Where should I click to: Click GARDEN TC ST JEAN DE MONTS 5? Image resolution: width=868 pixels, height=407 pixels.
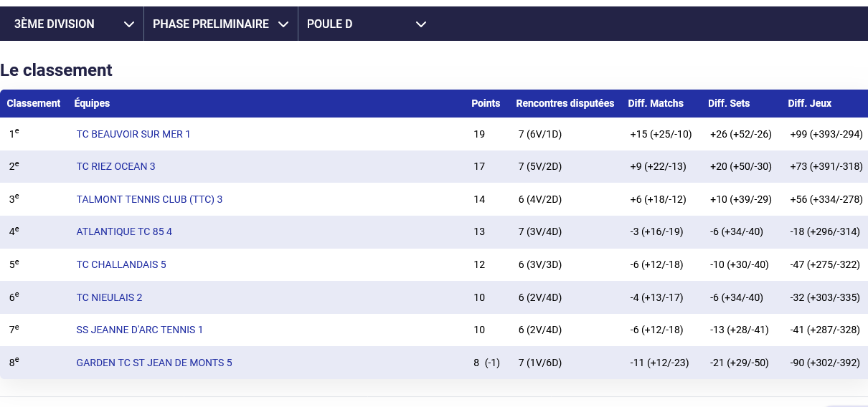(x=154, y=363)
